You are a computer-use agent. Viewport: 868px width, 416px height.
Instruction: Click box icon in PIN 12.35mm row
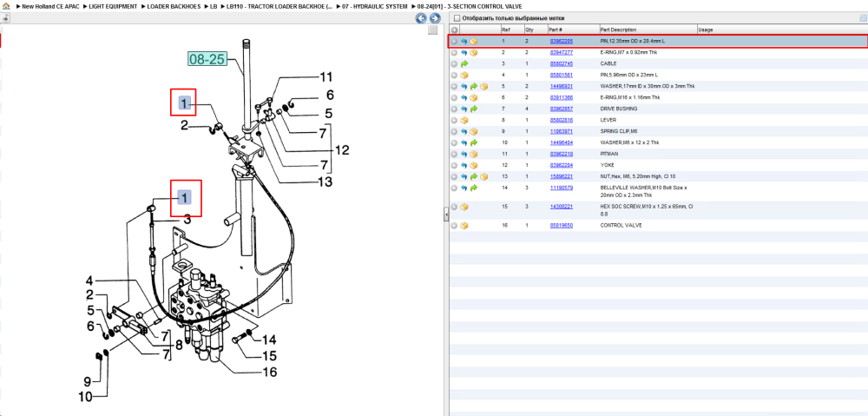click(474, 42)
